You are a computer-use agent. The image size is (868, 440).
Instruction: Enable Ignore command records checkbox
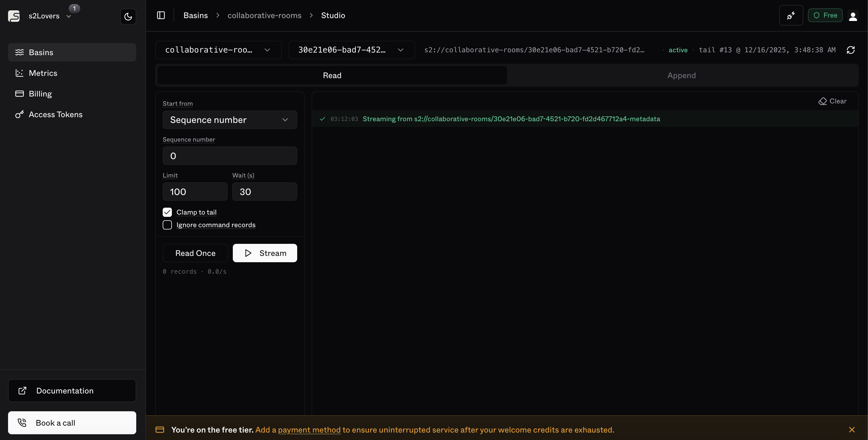167,225
